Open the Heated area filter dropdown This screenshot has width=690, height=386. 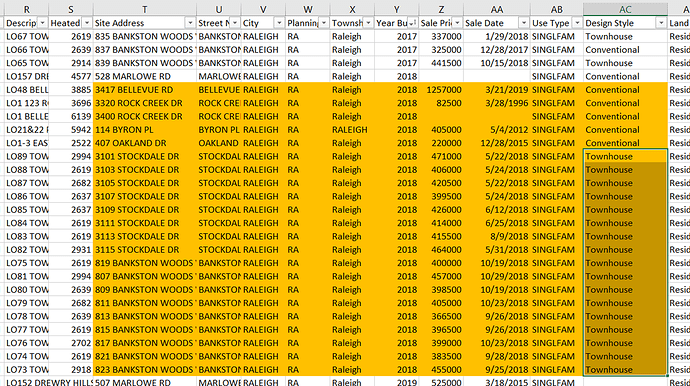click(x=86, y=23)
